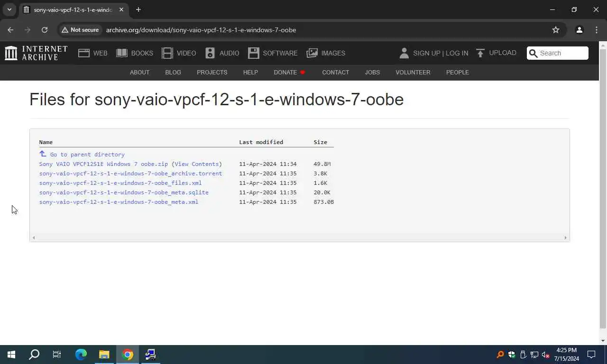The image size is (607, 364).
Task: Open File Explorer from the taskbar
Action: coord(104,355)
